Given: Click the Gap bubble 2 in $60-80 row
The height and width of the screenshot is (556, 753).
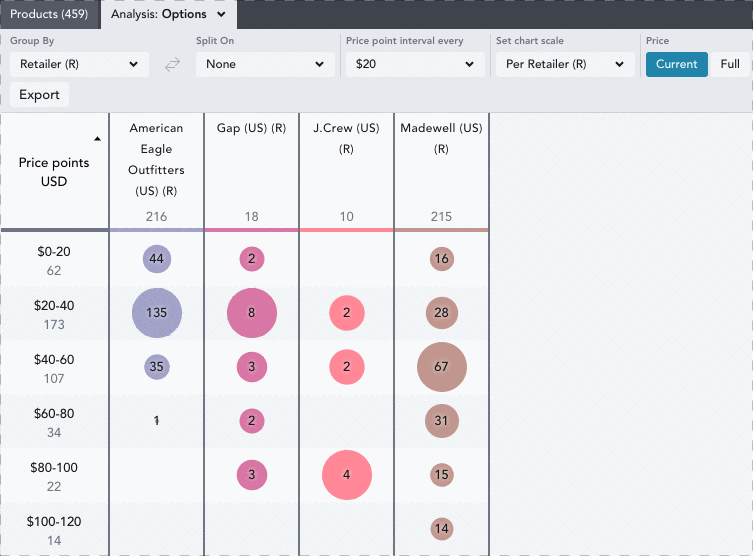Looking at the screenshot, I should 252,421.
